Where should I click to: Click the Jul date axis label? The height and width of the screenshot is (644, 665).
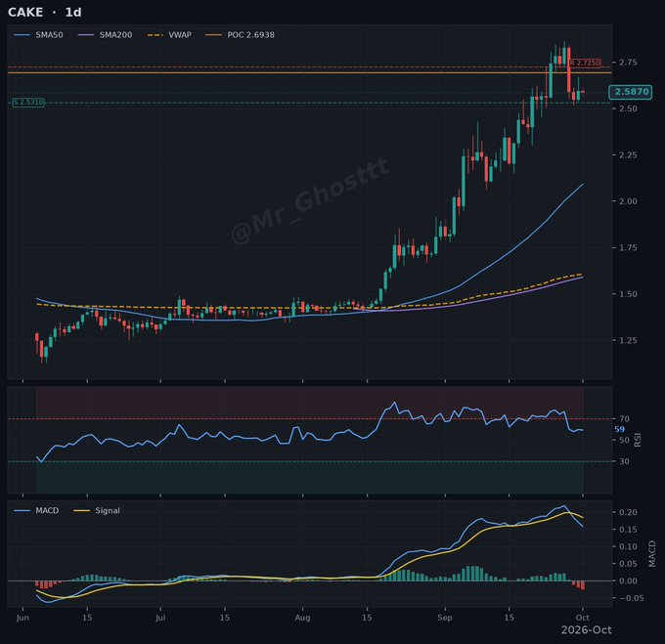pos(160,618)
